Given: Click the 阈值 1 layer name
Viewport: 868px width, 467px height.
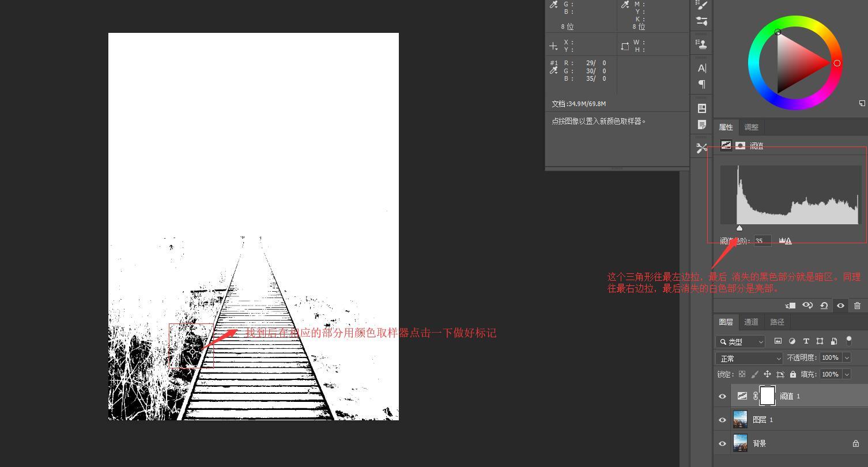Looking at the screenshot, I should [x=790, y=396].
